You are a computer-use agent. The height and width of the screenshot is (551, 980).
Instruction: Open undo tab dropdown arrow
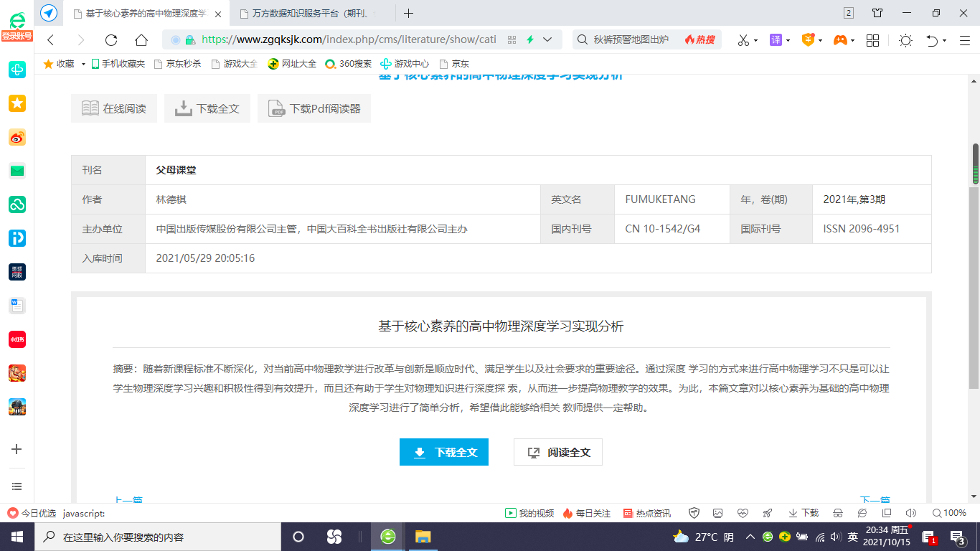pyautogui.click(x=944, y=41)
